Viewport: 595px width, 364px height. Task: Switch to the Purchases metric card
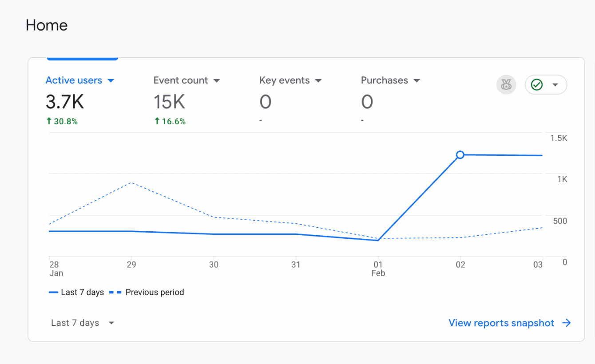(385, 80)
